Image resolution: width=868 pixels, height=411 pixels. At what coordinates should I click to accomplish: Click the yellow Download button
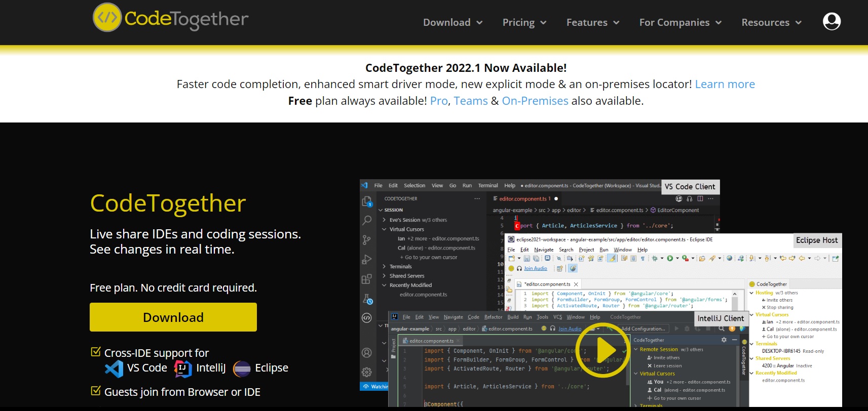pos(173,317)
